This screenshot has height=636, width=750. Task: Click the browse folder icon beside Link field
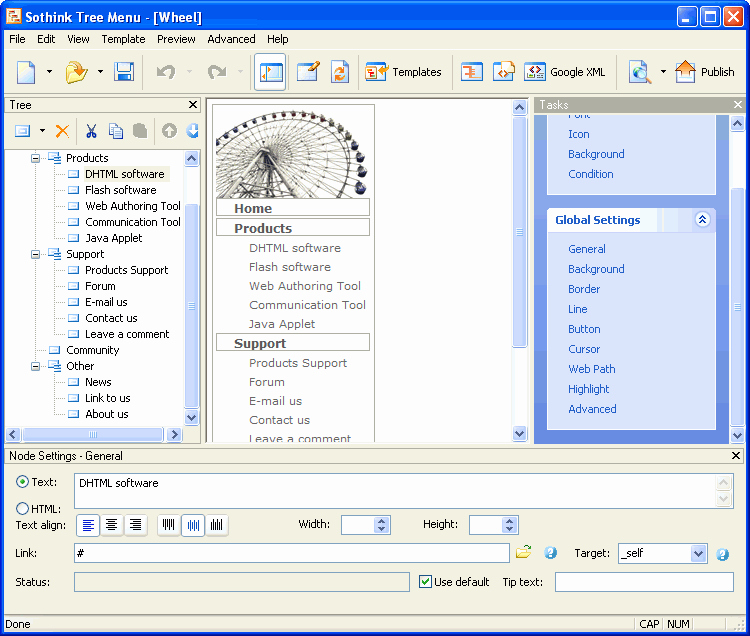point(524,552)
